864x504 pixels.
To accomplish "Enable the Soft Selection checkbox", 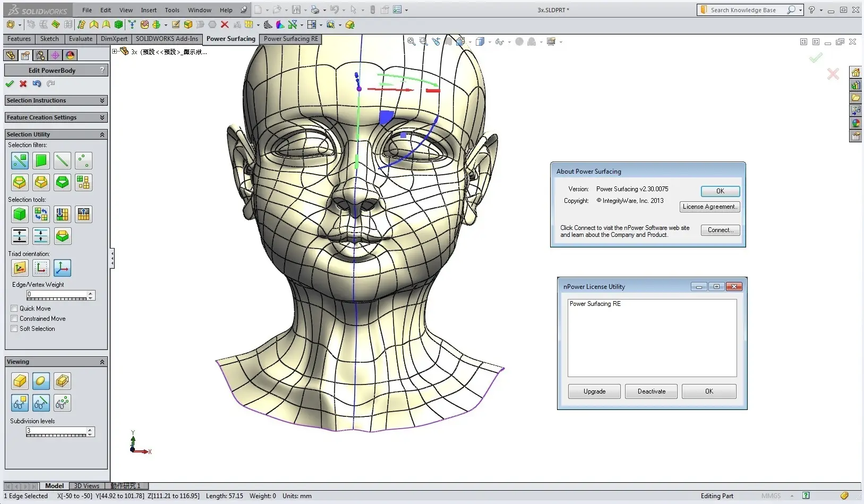I will point(14,329).
